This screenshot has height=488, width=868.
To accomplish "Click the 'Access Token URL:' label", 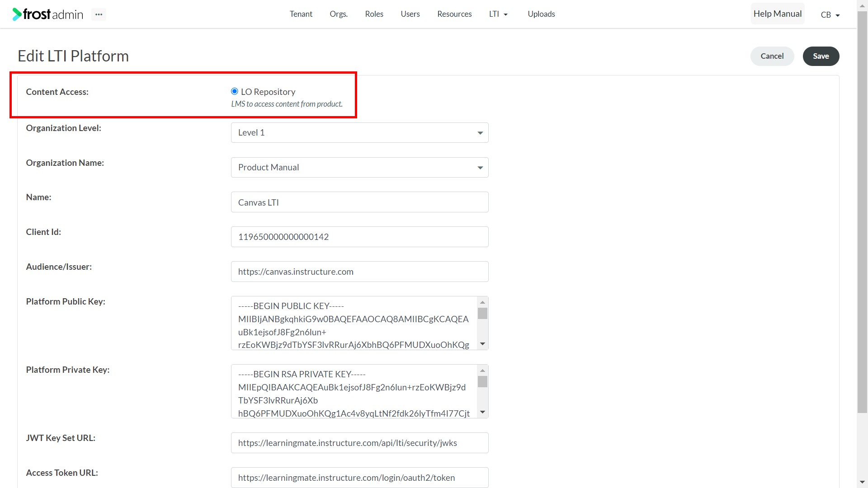I will 62,473.
